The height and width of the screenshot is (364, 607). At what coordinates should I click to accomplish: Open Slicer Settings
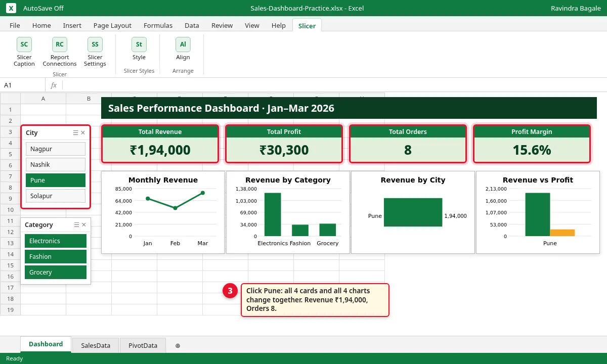tap(95, 52)
